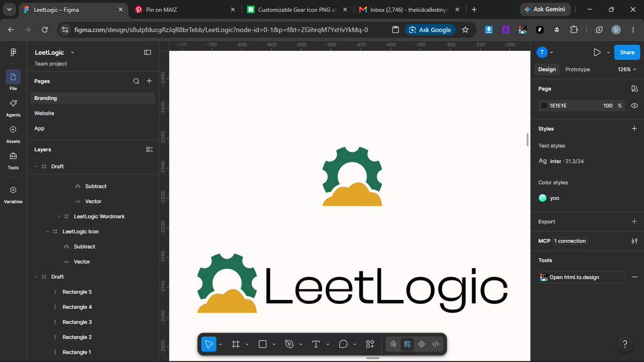
Task: Add a new style with plus icon
Action: (634, 129)
